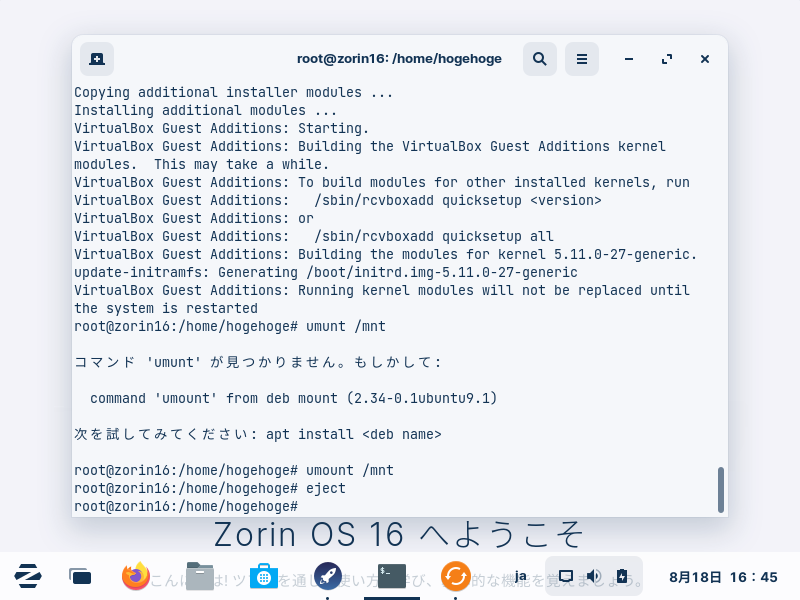
Task: Click the text 'apt install <deb name>'
Action: [x=354, y=434]
